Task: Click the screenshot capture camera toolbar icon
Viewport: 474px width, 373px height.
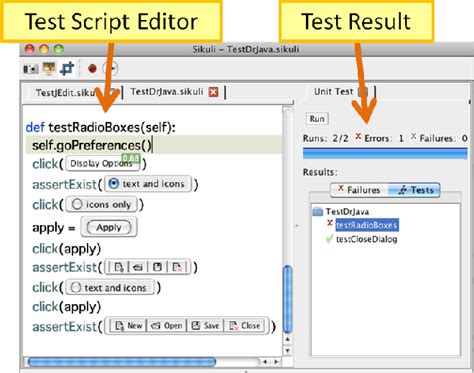Action: [x=31, y=69]
